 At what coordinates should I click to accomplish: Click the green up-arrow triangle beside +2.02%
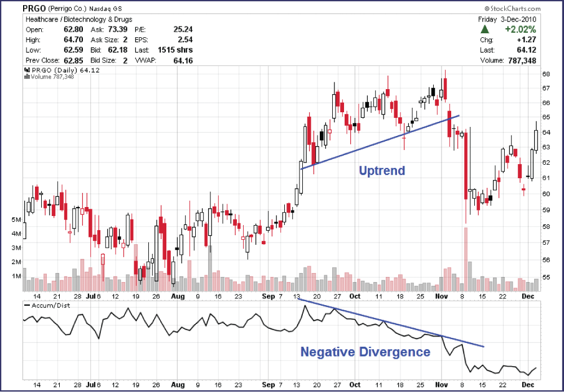(x=484, y=29)
